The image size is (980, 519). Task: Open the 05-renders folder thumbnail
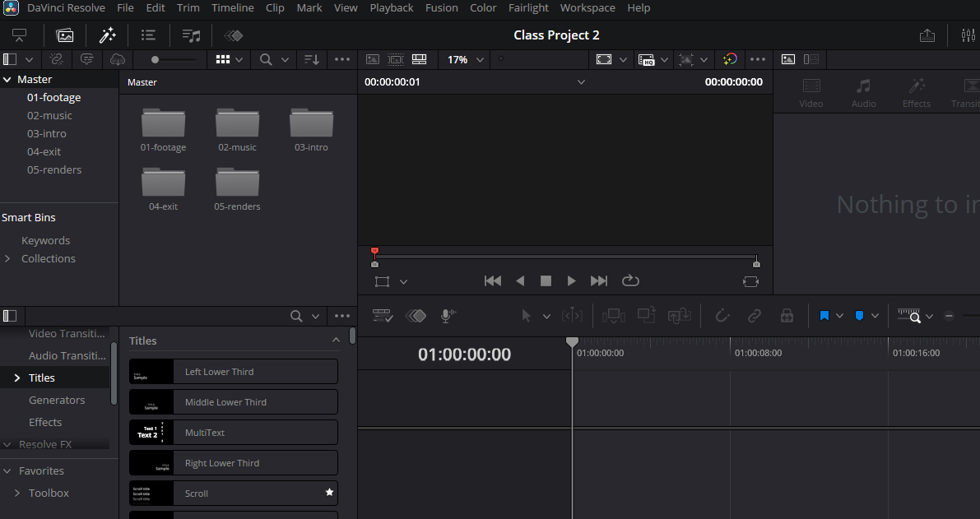tap(237, 189)
